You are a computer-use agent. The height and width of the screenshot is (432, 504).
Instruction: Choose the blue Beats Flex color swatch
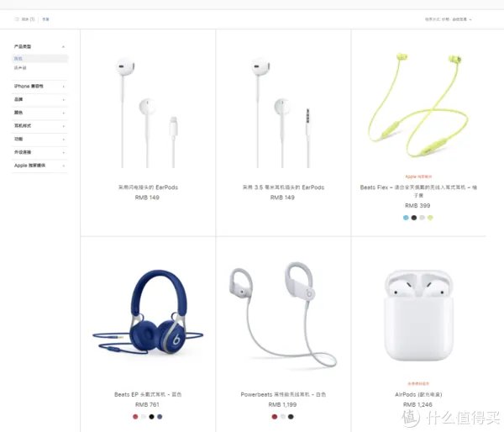(x=406, y=218)
